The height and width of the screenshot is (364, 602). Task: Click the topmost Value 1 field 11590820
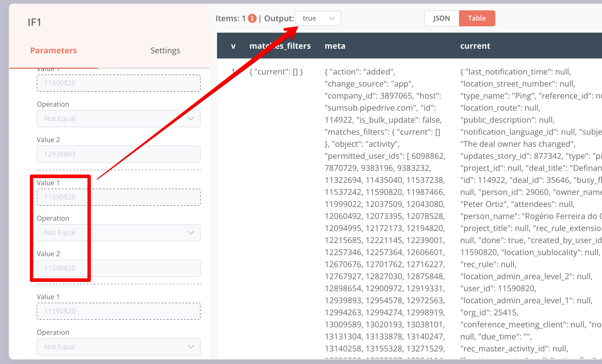click(x=118, y=83)
